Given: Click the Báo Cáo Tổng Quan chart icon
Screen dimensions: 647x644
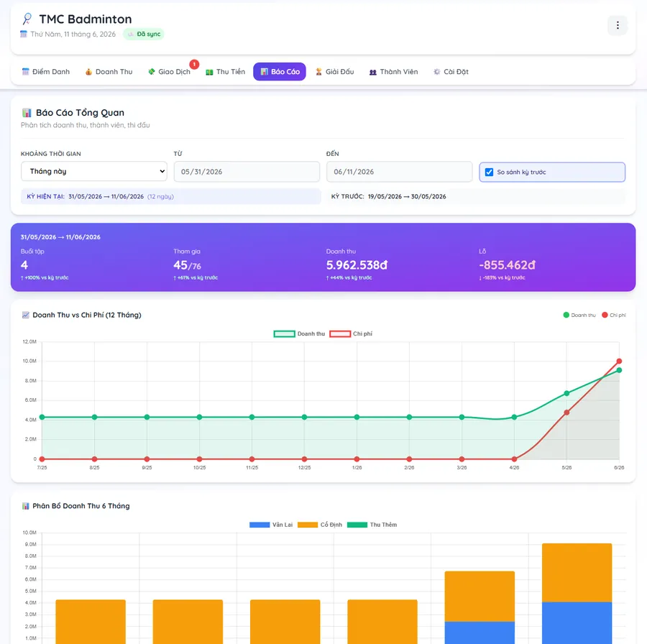Looking at the screenshot, I should pos(27,113).
